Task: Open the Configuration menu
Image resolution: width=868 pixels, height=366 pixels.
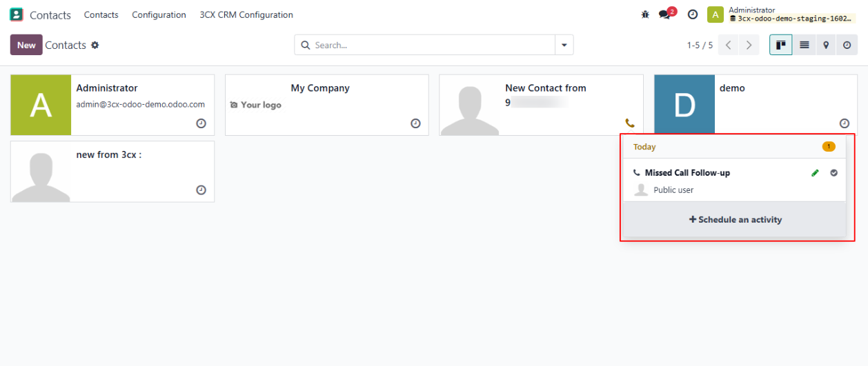Action: tap(159, 14)
